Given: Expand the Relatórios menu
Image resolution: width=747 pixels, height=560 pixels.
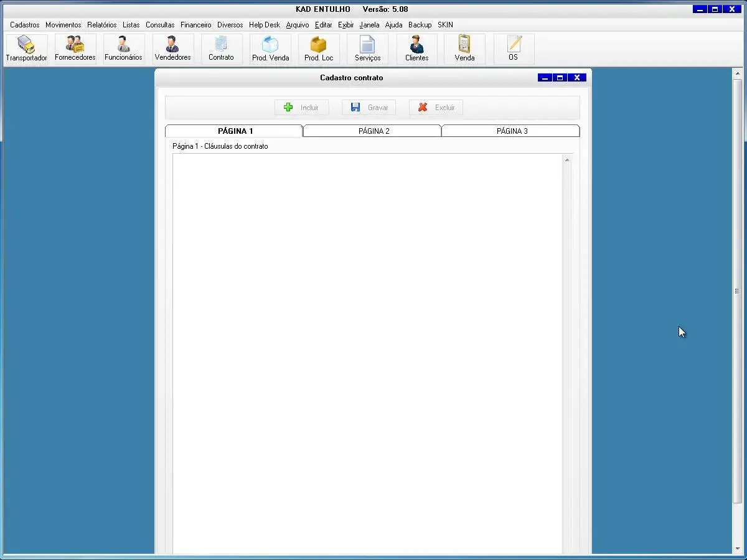Looking at the screenshot, I should click(102, 25).
